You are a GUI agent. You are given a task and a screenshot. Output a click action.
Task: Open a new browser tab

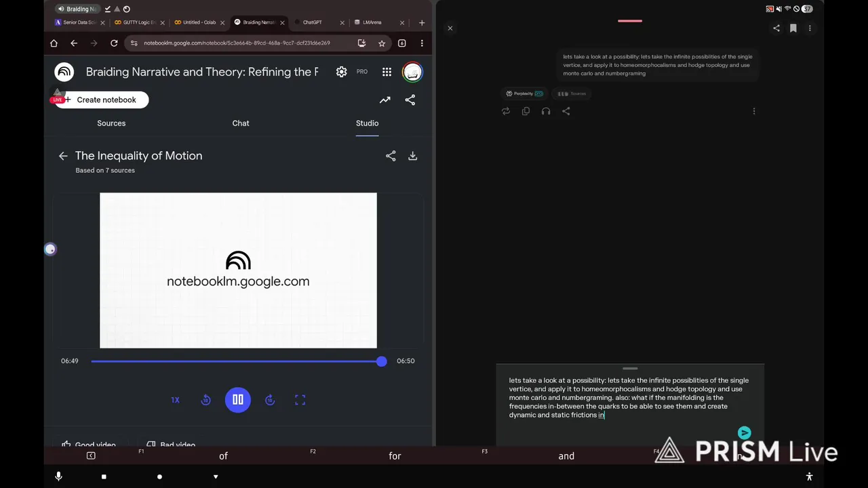pyautogui.click(x=422, y=22)
